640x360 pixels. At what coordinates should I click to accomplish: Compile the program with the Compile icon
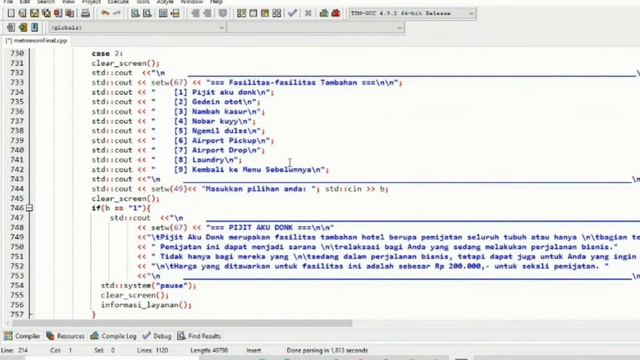click(241, 13)
